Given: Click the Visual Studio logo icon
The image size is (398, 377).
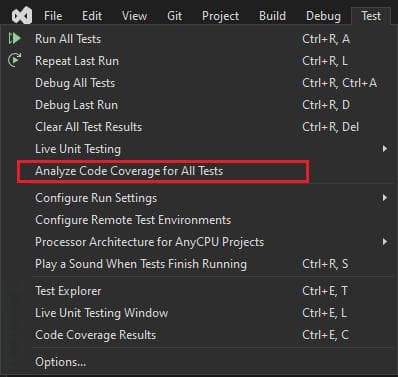Looking at the screenshot, I should tap(22, 16).
